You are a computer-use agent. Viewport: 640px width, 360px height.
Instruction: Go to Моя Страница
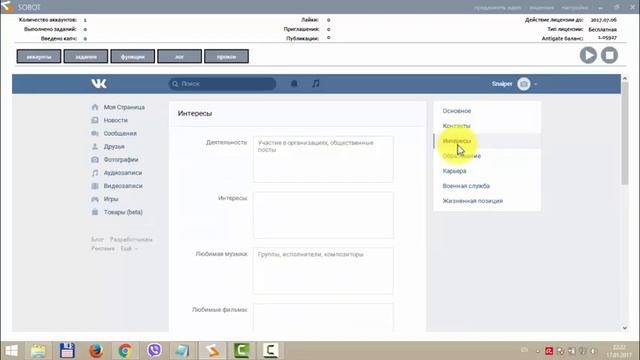pos(124,107)
